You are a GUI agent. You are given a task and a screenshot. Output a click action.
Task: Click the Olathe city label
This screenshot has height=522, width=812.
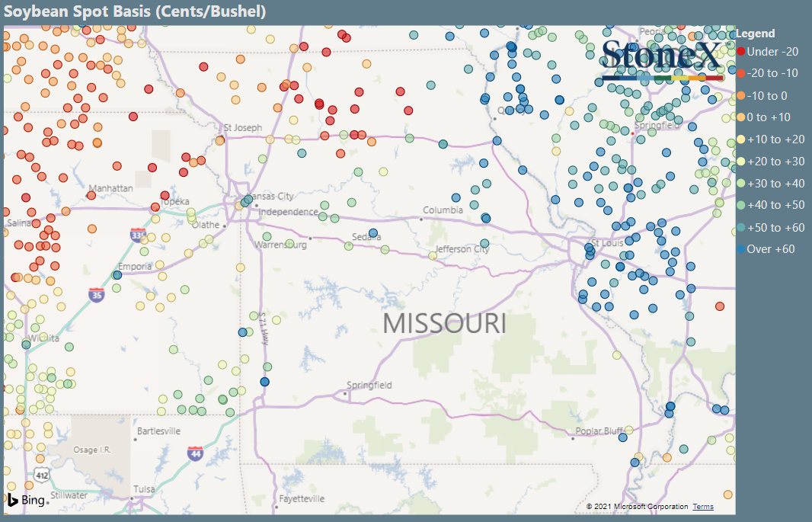tap(206, 225)
